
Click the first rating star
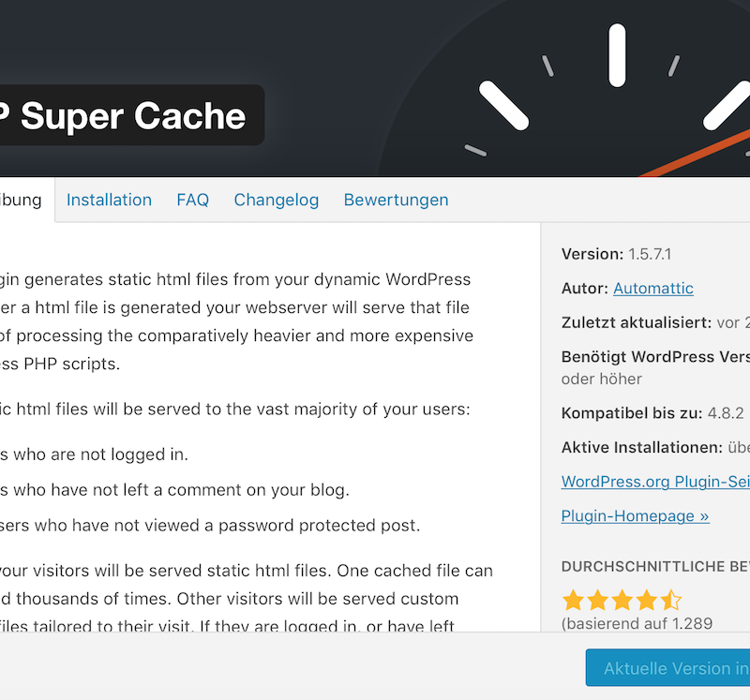(x=573, y=600)
